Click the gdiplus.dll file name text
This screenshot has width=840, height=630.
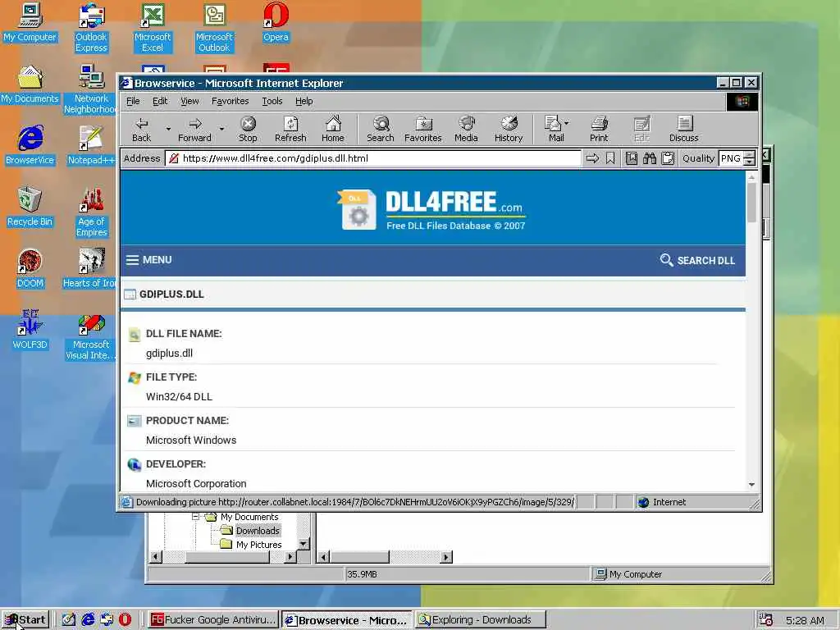coord(169,353)
